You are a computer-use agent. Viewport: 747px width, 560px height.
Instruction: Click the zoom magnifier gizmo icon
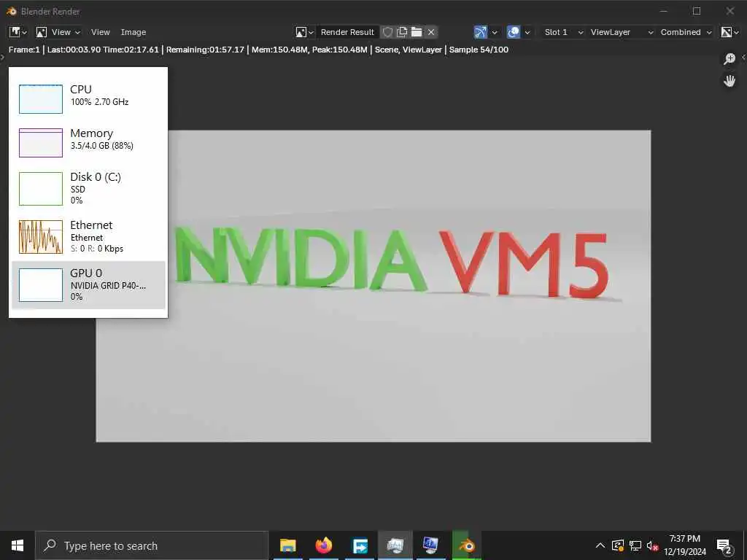(729, 58)
